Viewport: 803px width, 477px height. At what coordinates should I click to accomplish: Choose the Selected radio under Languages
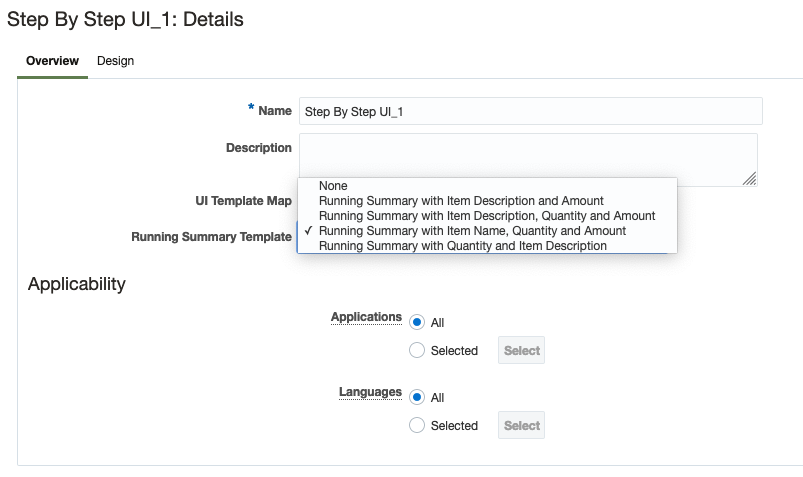pos(417,426)
